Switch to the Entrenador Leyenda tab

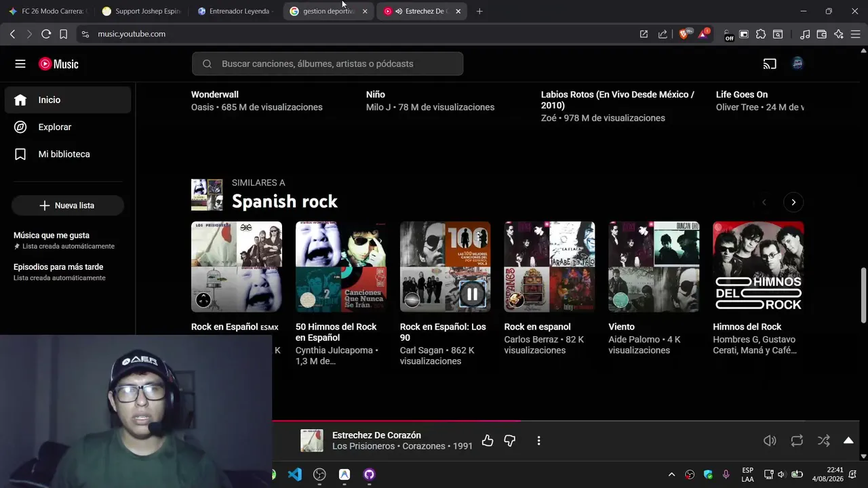coord(234,12)
